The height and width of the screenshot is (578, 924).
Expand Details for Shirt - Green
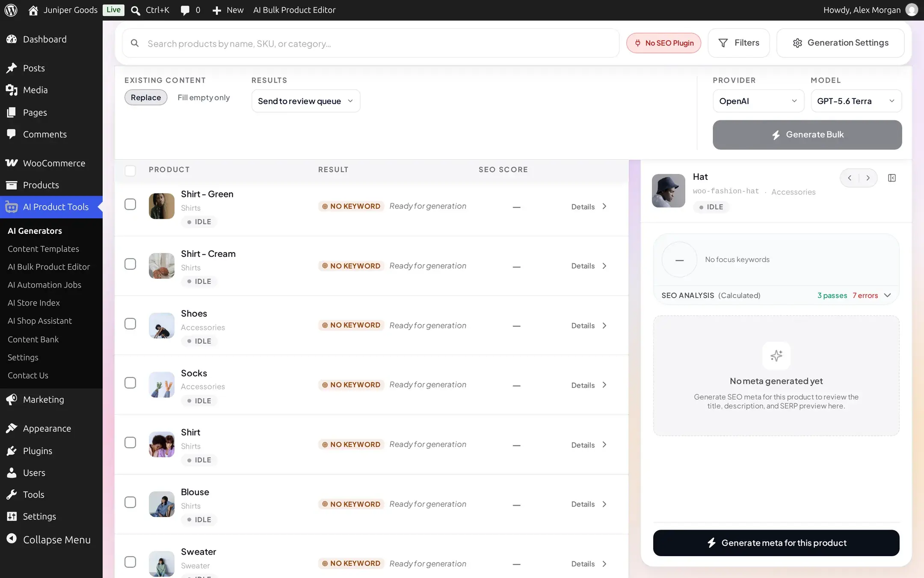click(589, 206)
